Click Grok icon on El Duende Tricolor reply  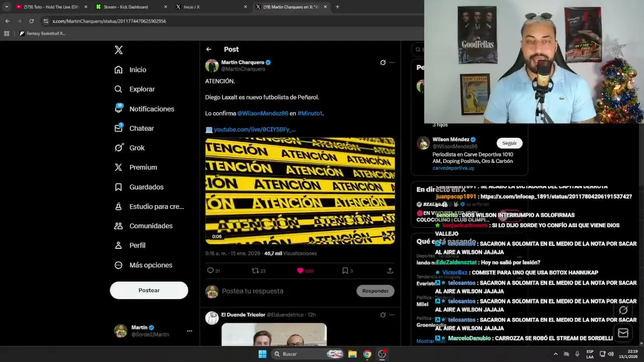[x=383, y=315]
